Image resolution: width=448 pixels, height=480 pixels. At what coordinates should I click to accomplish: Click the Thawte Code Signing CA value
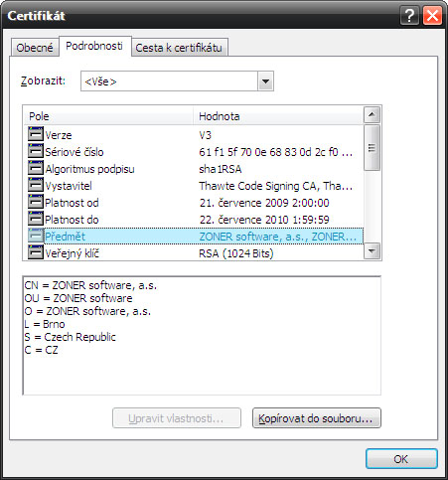point(275,186)
